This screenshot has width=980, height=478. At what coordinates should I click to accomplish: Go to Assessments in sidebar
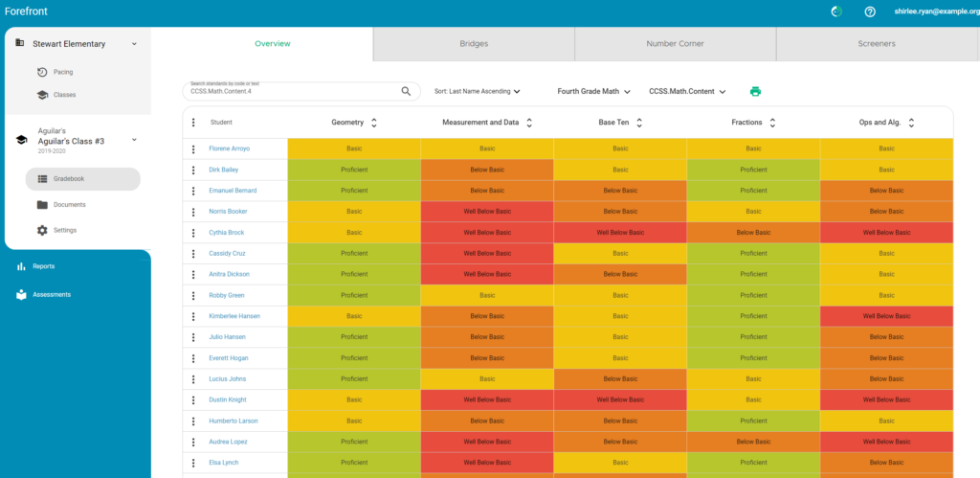pyautogui.click(x=51, y=295)
